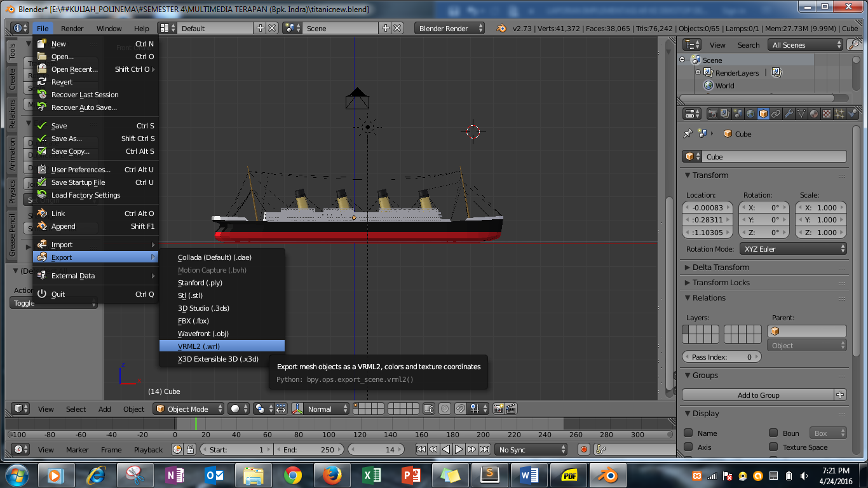Image resolution: width=868 pixels, height=488 pixels.
Task: Open the Texture properties tab (checker icon)
Action: tap(827, 114)
